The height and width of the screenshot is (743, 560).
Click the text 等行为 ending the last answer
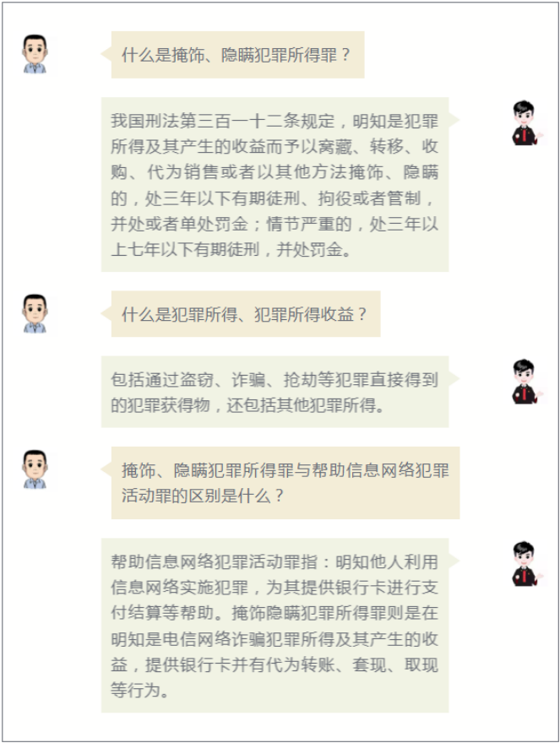click(x=135, y=690)
